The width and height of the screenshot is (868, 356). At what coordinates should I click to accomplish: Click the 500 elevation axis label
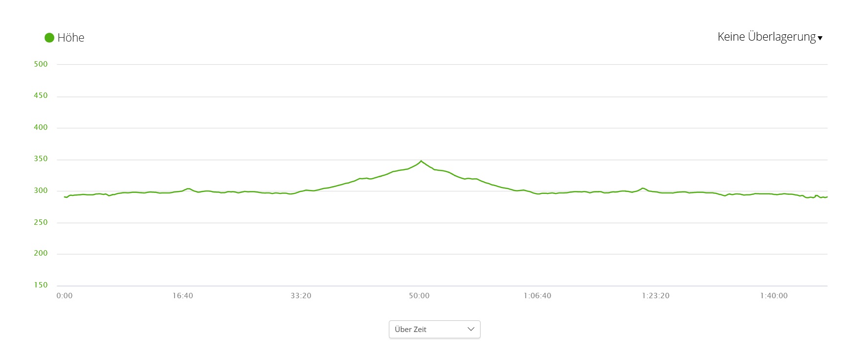pos(41,64)
